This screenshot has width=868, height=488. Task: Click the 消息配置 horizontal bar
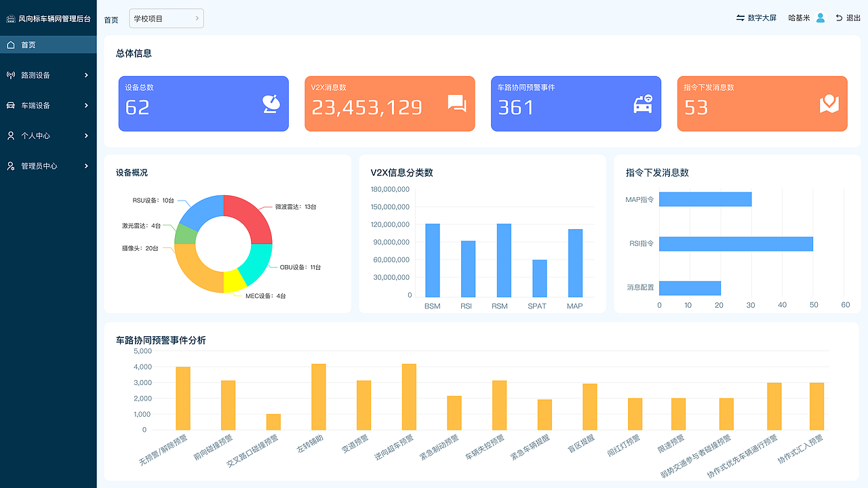690,288
